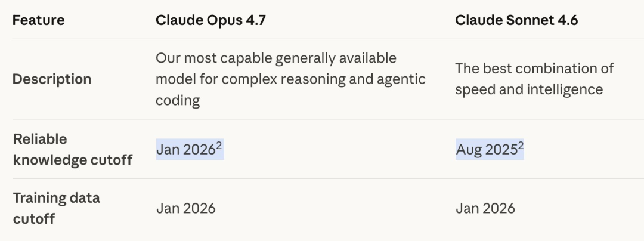Click the highlighted Jan 2026 reliable cutoff text
The height and width of the screenshot is (241, 644).
click(185, 150)
